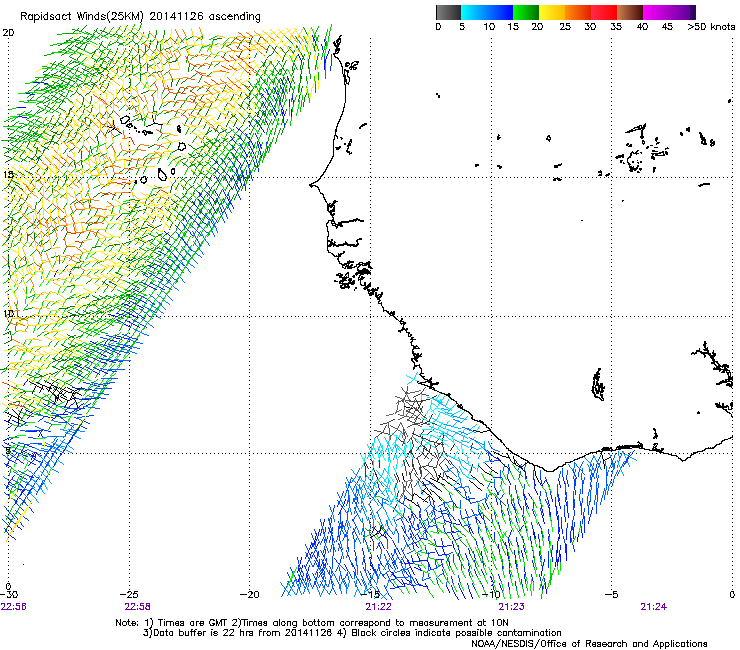Select the yellow 20-25 knots legend segment
The width and height of the screenshot is (740, 650).
(552, 12)
